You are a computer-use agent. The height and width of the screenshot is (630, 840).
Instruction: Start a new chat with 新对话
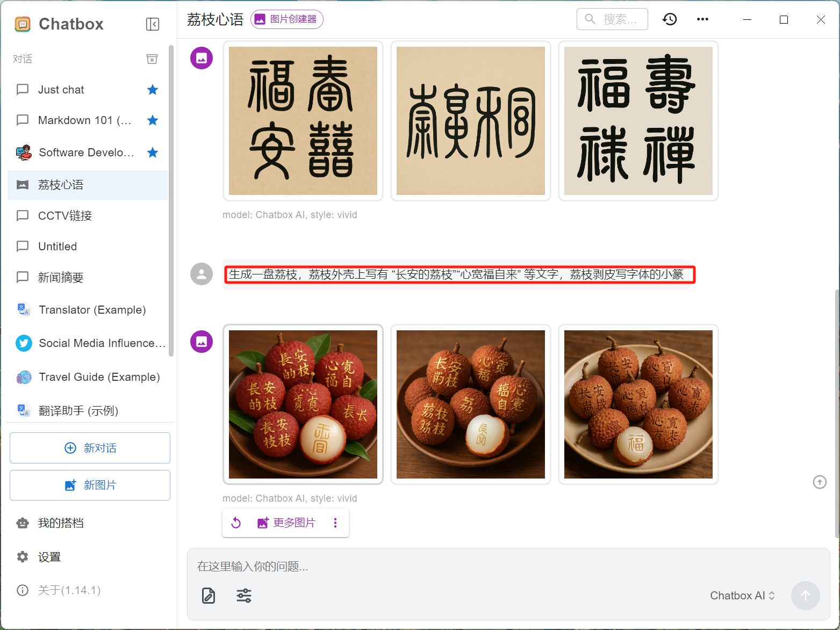90,448
